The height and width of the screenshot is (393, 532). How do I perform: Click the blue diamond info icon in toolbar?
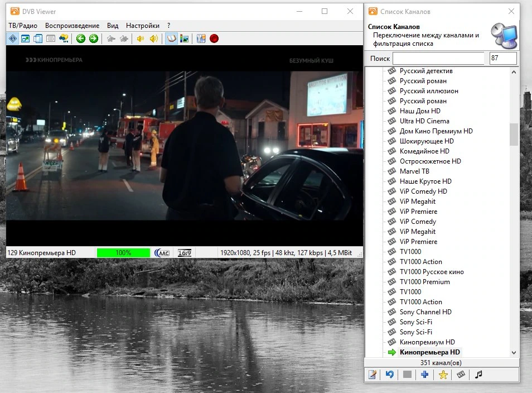pos(13,39)
